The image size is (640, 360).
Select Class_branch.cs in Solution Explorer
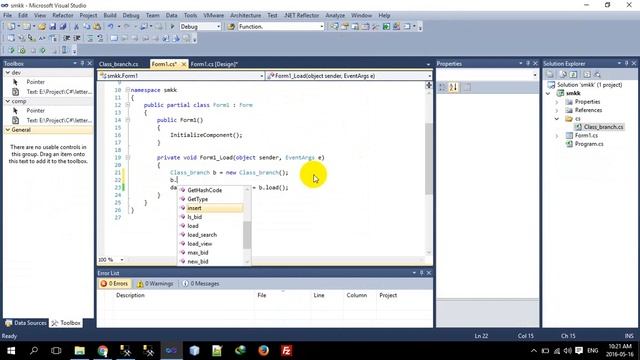pyautogui.click(x=603, y=127)
